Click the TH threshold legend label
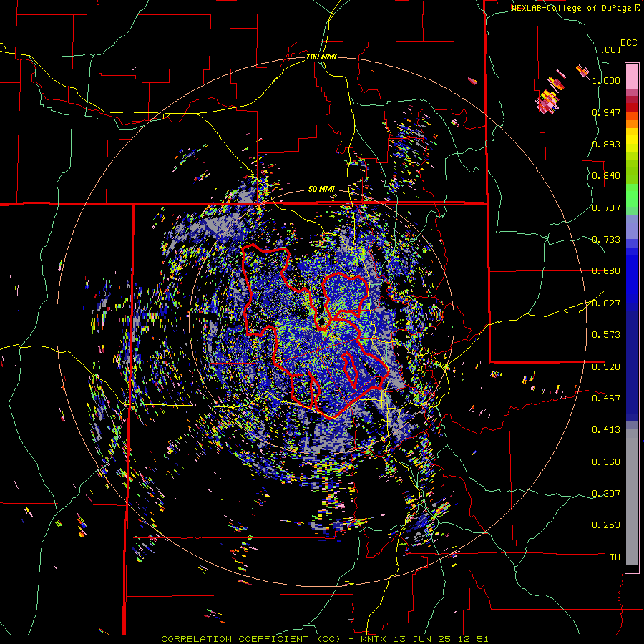Image resolution: width=644 pixels, height=644 pixels. pyautogui.click(x=615, y=557)
